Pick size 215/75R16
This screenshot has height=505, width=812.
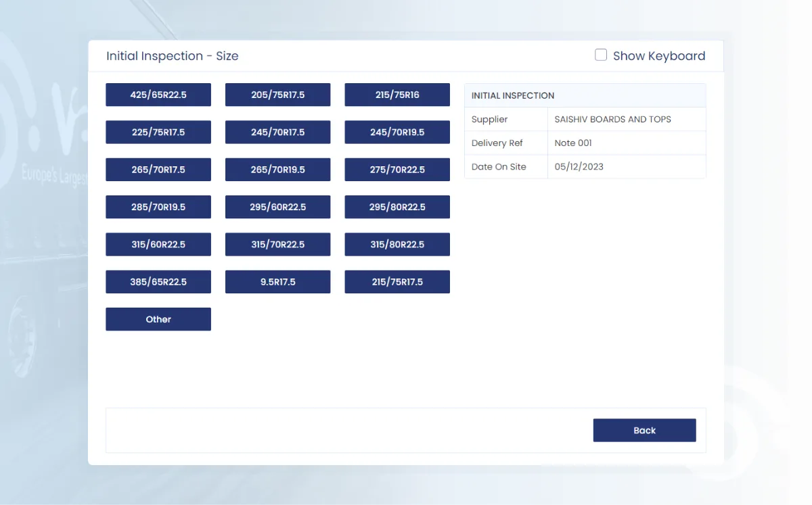point(397,95)
